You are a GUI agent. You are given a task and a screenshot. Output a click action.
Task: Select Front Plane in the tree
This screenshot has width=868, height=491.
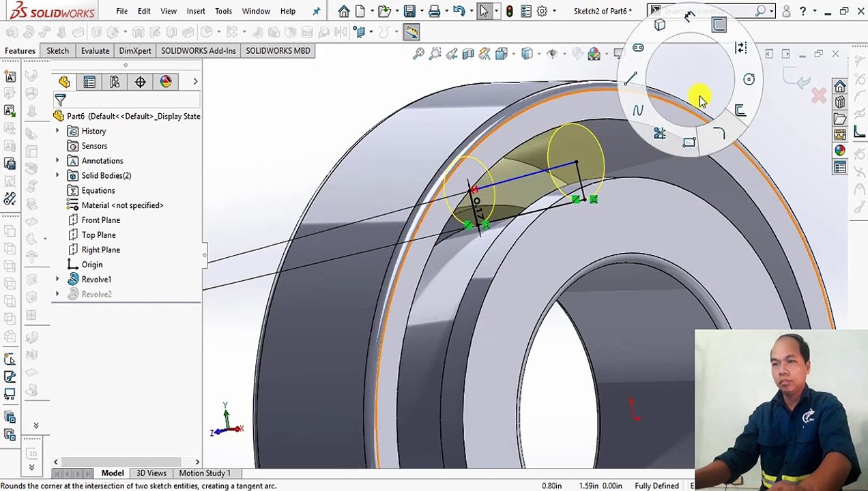click(x=101, y=220)
